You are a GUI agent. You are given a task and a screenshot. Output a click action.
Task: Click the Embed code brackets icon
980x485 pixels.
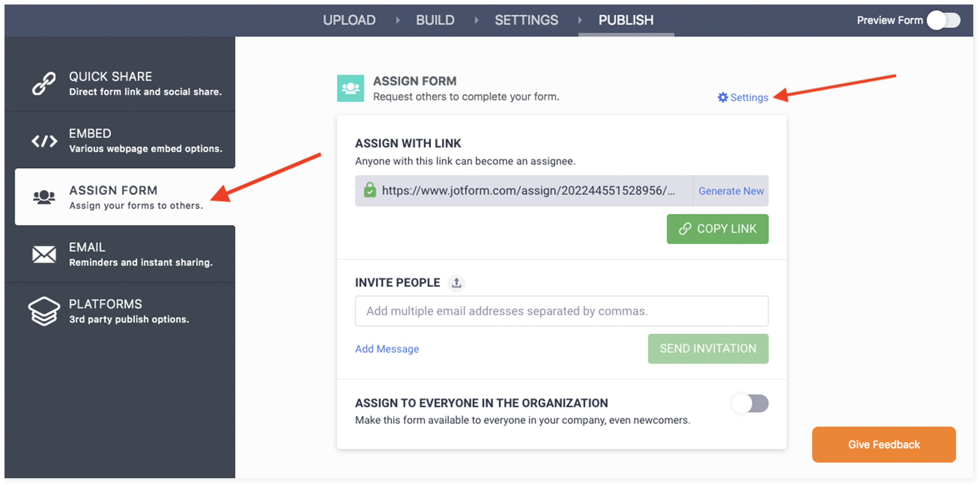coord(44,141)
